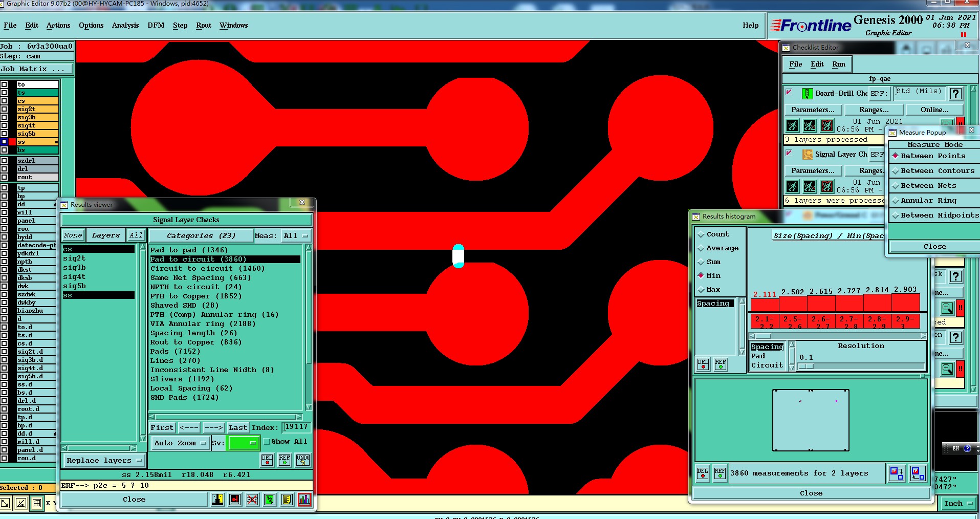Click DEL icon beside histogram measurements text

pyautogui.click(x=703, y=473)
